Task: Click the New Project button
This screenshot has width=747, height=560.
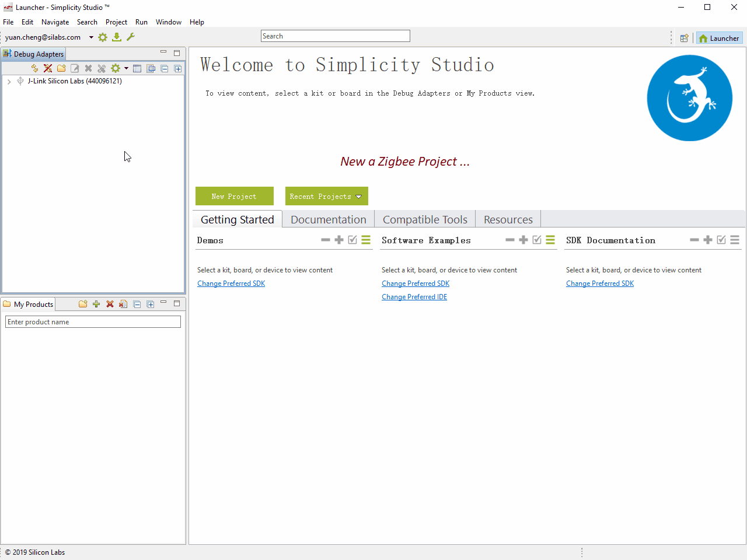Action: pyautogui.click(x=234, y=197)
